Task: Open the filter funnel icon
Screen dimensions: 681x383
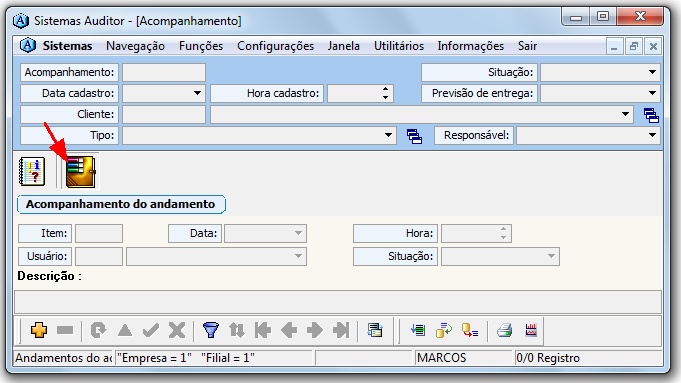Action: 211,330
